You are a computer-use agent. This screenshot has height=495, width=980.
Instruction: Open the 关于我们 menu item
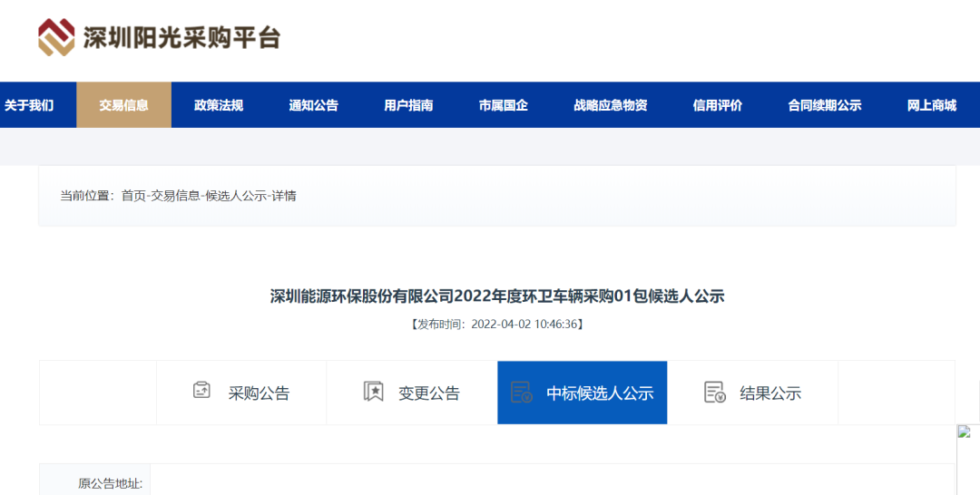[x=29, y=105]
